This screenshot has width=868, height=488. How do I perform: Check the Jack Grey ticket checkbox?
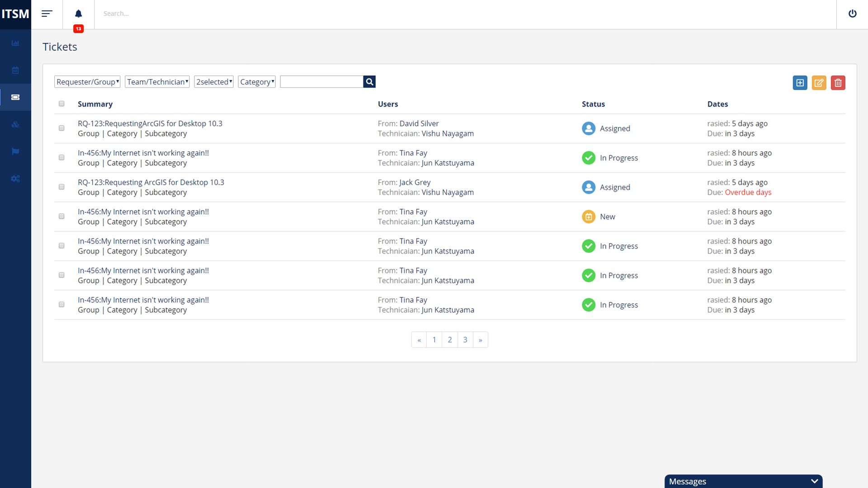coord(61,187)
